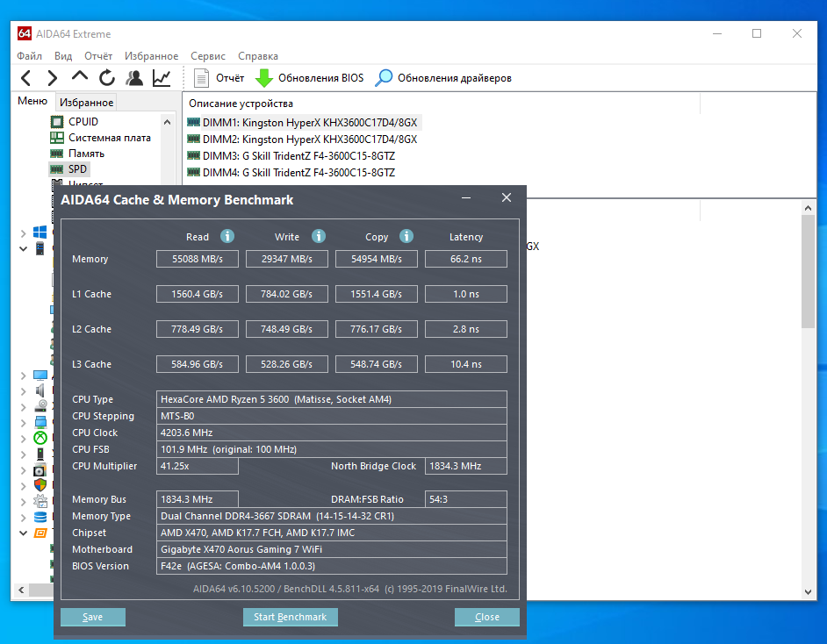This screenshot has width=827, height=644.
Task: Click the L1 Cache Read value 1560.4 GB/s
Action: pyautogui.click(x=198, y=294)
